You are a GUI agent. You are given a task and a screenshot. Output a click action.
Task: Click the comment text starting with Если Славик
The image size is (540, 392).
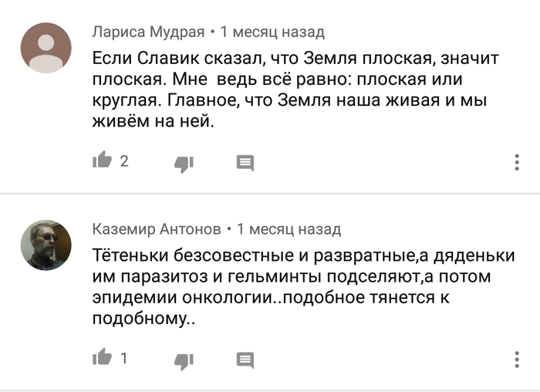[x=293, y=90]
